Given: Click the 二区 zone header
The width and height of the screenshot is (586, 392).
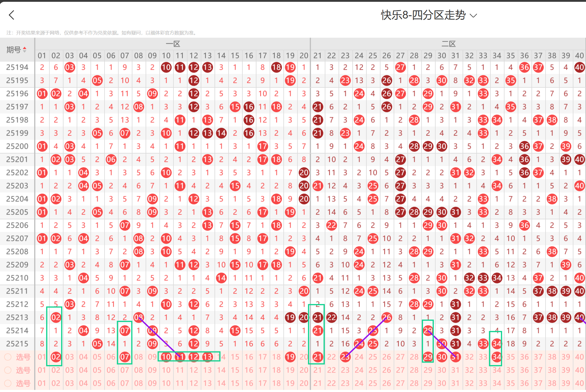Looking at the screenshot, I should [448, 44].
